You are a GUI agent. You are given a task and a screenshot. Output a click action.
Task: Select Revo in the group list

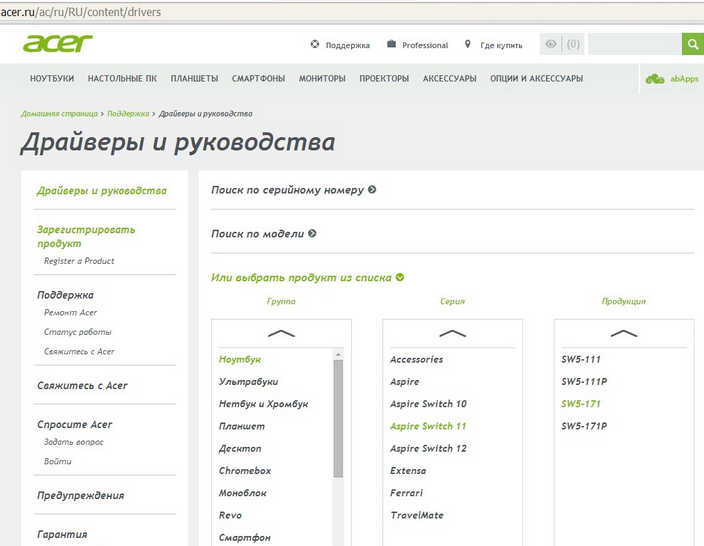(x=230, y=515)
